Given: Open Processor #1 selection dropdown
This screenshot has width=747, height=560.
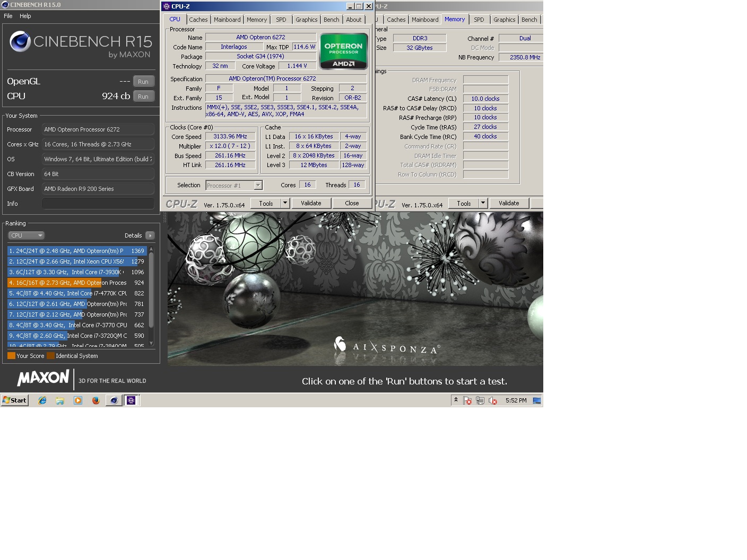Looking at the screenshot, I should [x=234, y=185].
